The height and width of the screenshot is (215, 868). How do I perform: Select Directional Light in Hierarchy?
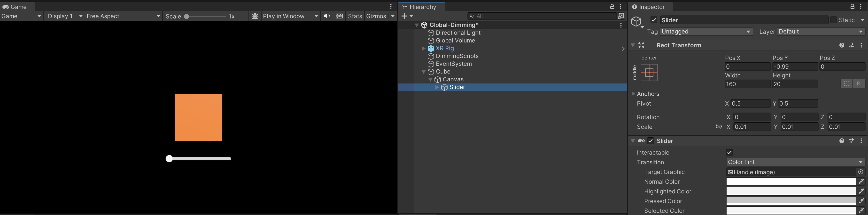458,33
